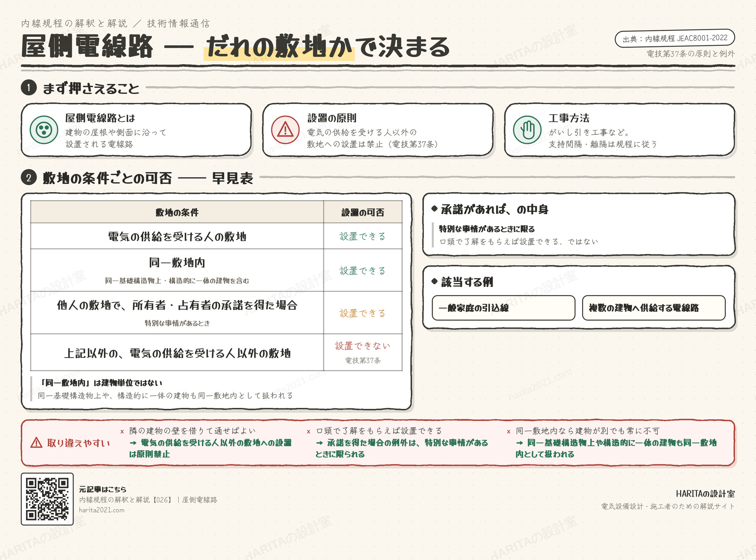Click the HARITAの設計室 footer site name
Image resolution: width=756 pixels, height=560 pixels.
coord(705,494)
